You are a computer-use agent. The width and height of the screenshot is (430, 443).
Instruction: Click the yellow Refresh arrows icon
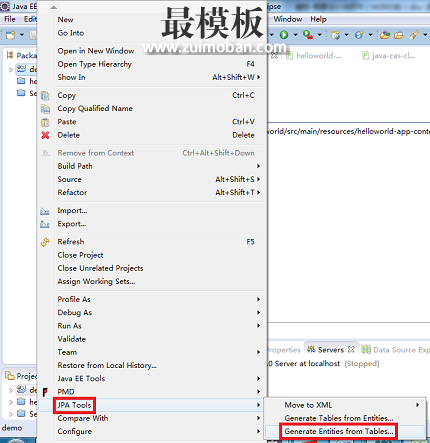pos(45,242)
